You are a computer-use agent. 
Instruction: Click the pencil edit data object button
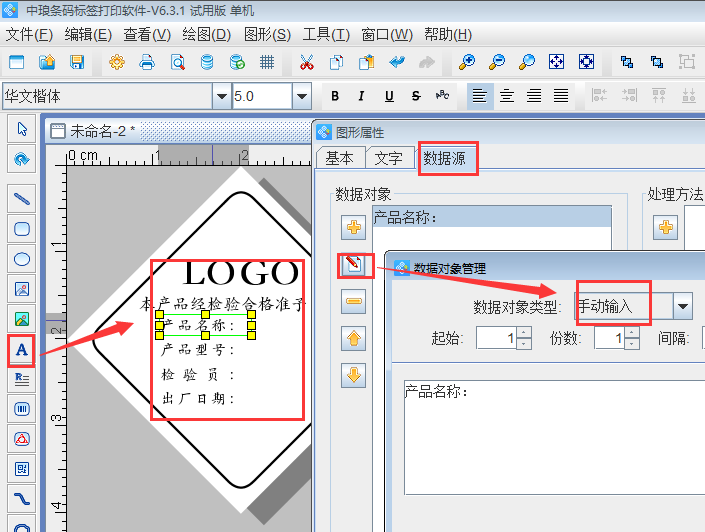point(354,265)
